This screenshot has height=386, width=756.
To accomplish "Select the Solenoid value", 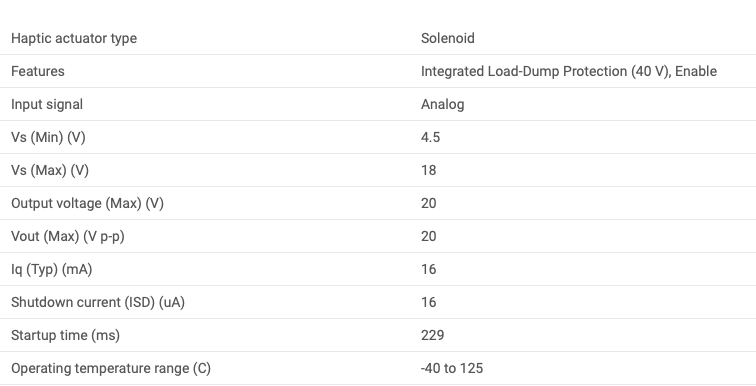I will click(x=447, y=39).
